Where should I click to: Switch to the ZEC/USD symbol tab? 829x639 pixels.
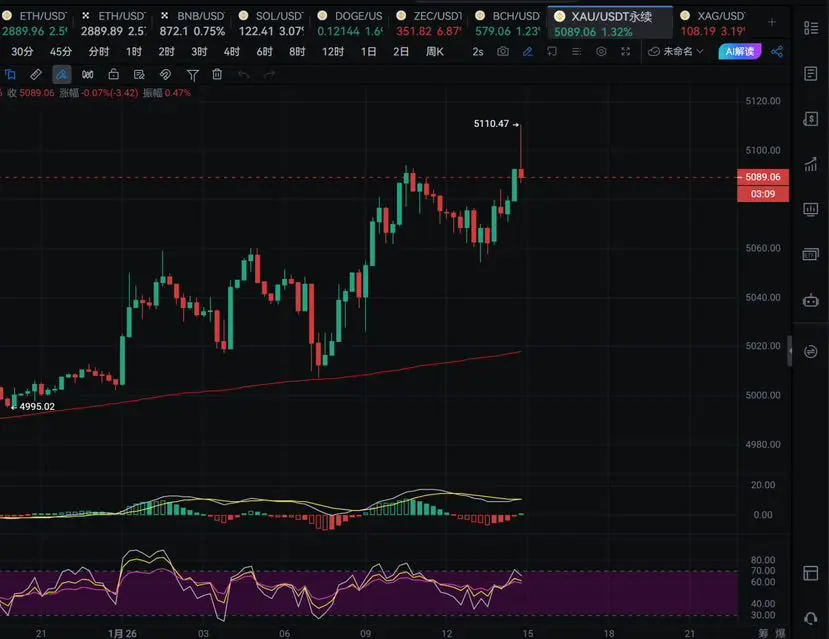(429, 24)
